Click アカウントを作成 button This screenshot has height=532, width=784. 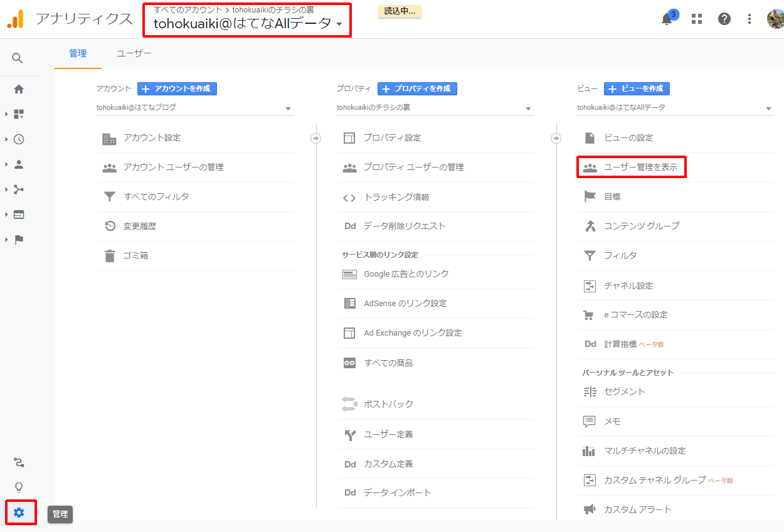tap(177, 88)
